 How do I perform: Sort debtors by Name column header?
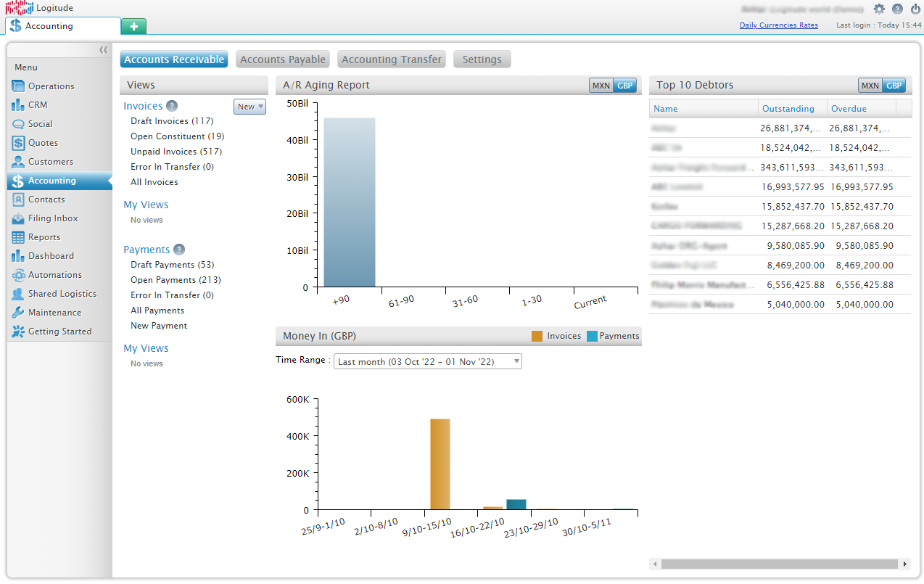[x=704, y=108]
